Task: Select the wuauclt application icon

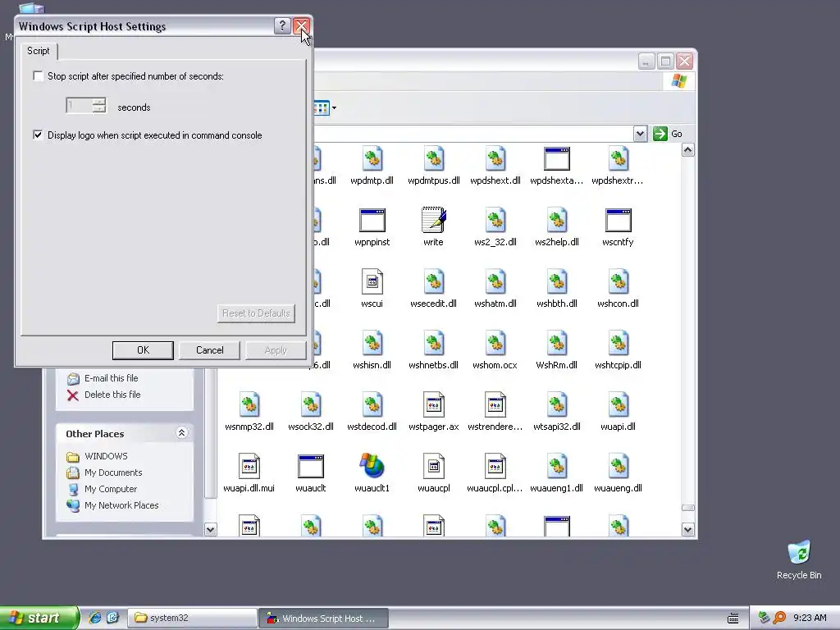Action: point(311,467)
